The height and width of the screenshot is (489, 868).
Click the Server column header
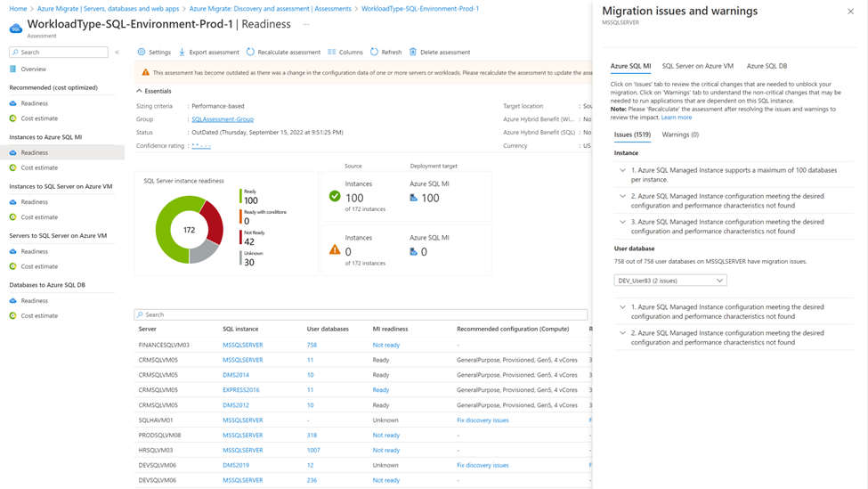pos(147,329)
